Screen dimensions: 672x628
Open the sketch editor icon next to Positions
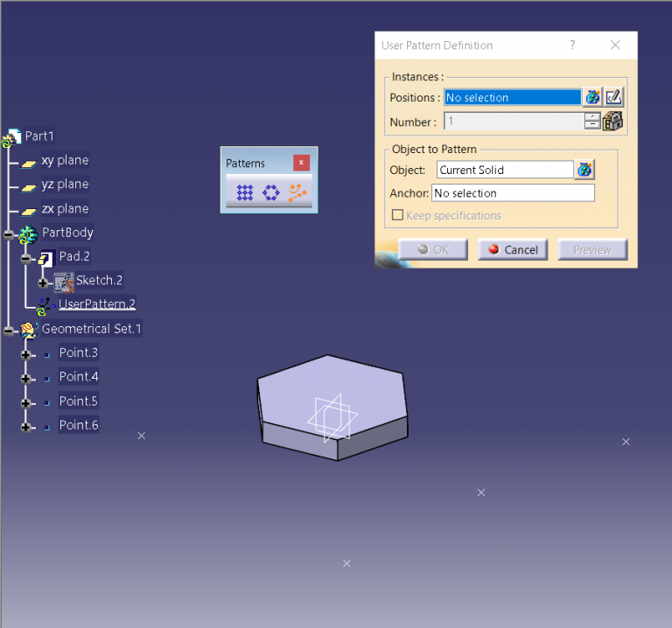tap(613, 97)
